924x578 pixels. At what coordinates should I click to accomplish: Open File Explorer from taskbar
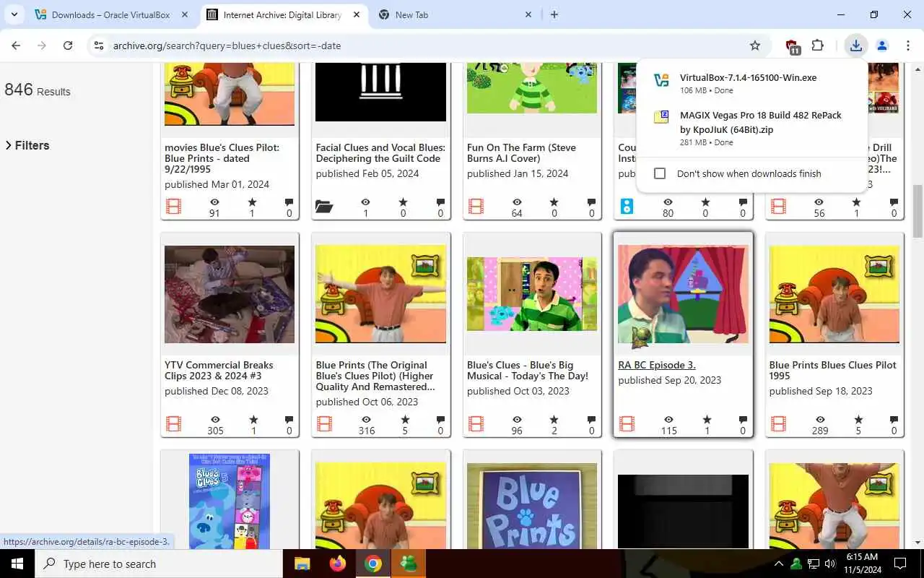(x=302, y=564)
